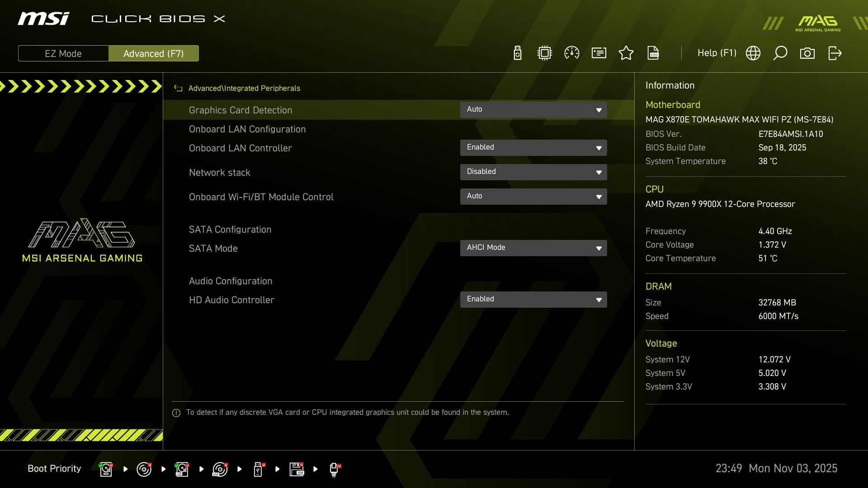Image resolution: width=868 pixels, height=488 pixels.
Task: Open Hardware Monitor via gauge icon
Action: tap(572, 53)
